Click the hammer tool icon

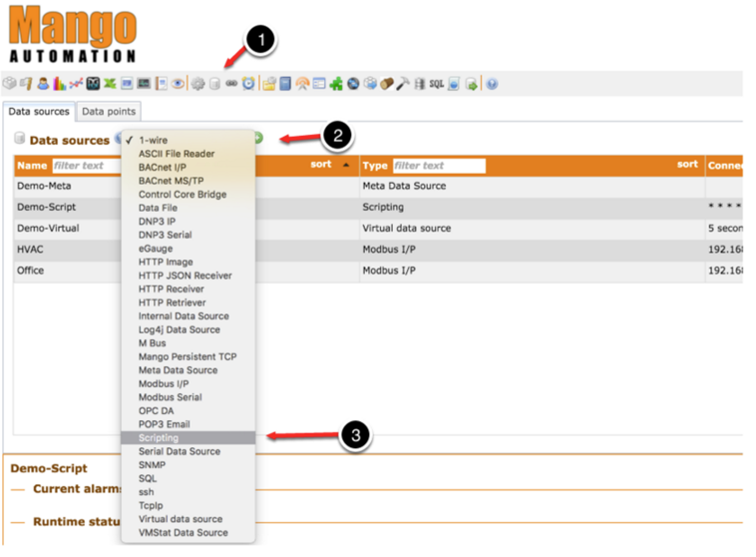[x=403, y=84]
